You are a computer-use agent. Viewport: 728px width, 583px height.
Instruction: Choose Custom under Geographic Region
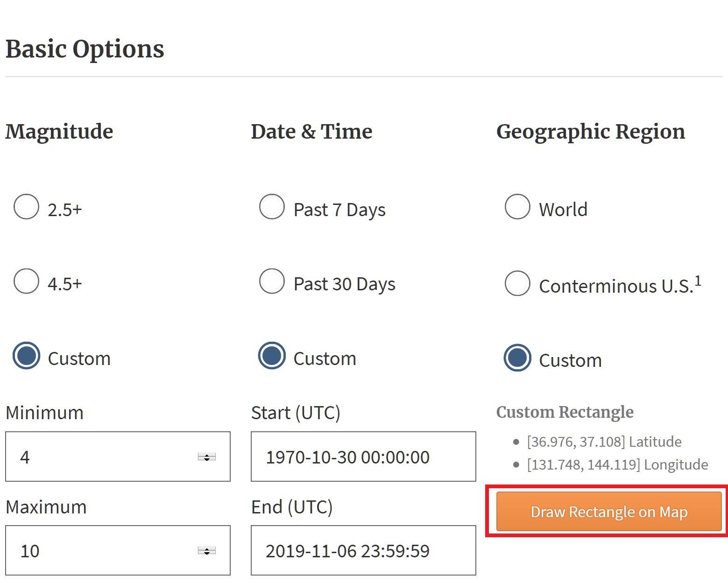pyautogui.click(x=517, y=358)
